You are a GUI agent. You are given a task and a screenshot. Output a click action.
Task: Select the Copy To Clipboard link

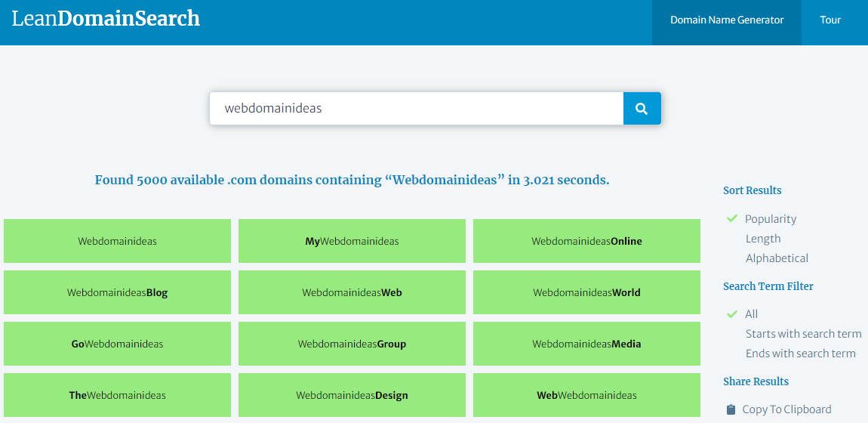coord(786,409)
